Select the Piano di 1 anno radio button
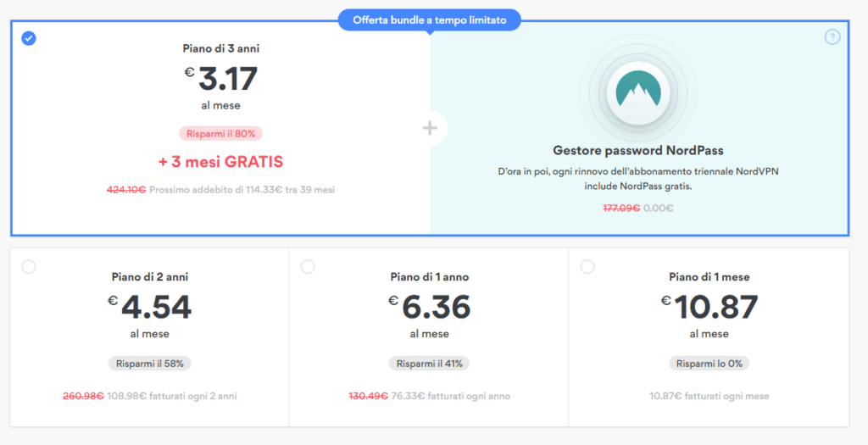The image size is (868, 445). point(308,267)
